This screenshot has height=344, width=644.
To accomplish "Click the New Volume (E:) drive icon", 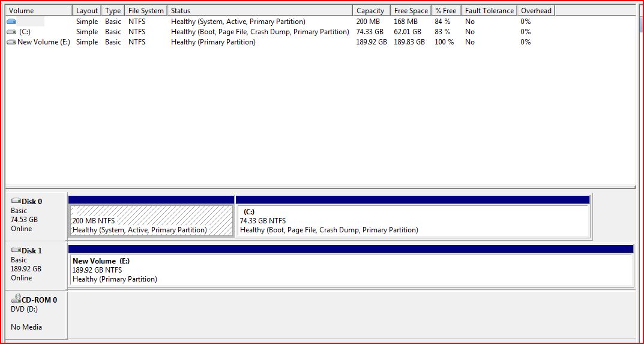I will tap(11, 42).
